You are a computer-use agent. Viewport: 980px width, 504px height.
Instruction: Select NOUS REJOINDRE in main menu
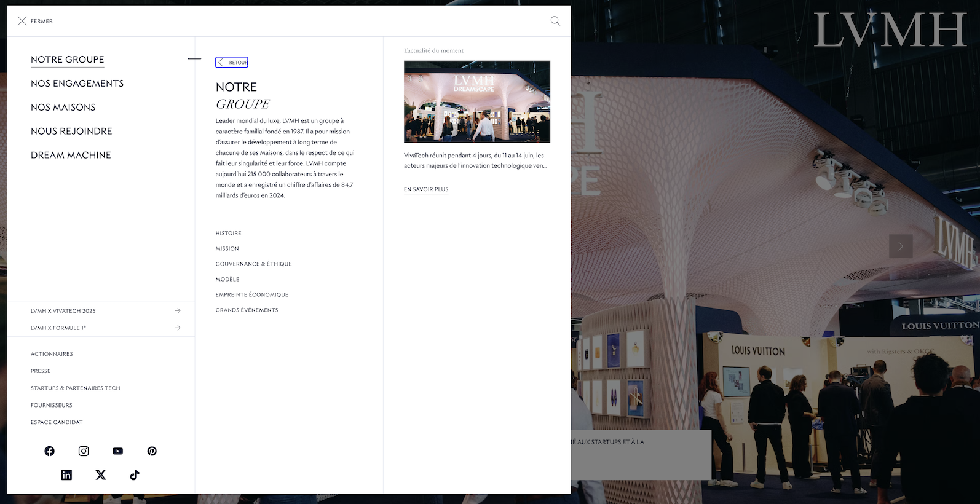(71, 132)
